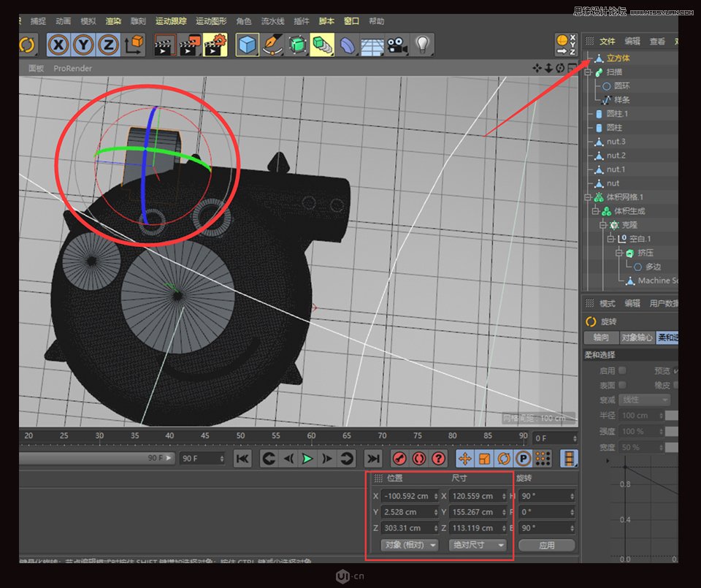Click the camera icon in the toolbar

[397, 45]
